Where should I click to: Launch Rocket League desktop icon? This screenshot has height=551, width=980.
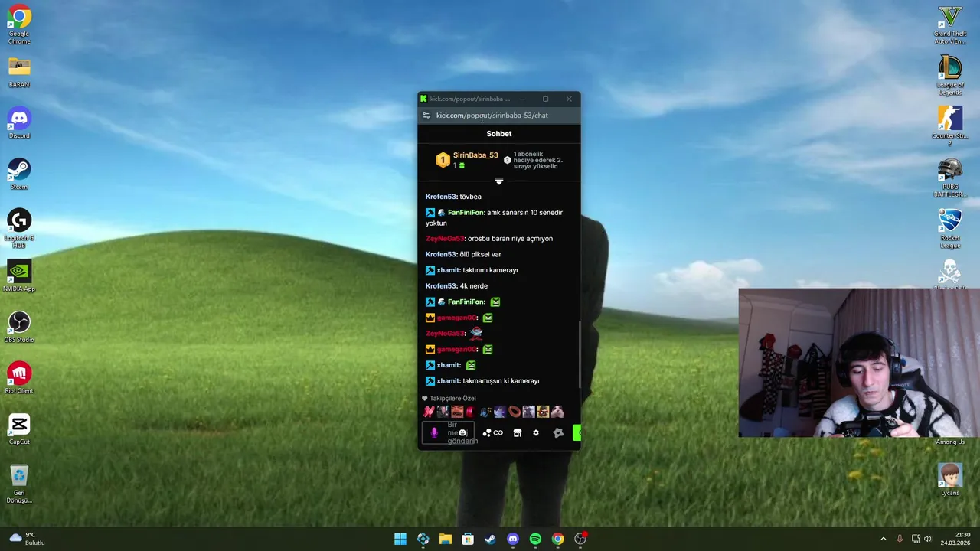[950, 228]
